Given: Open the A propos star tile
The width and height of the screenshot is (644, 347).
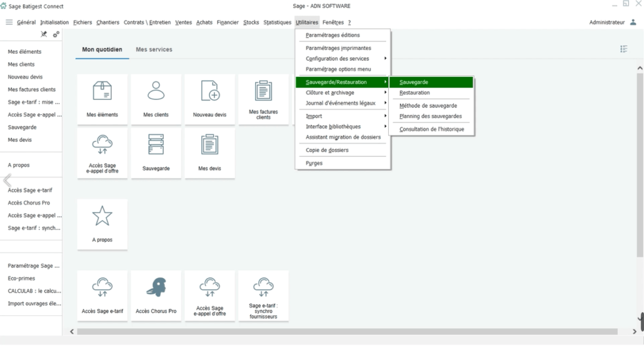Looking at the screenshot, I should (103, 224).
